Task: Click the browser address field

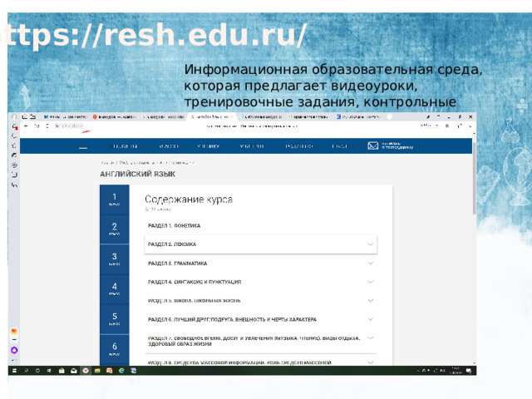Action: (69, 126)
